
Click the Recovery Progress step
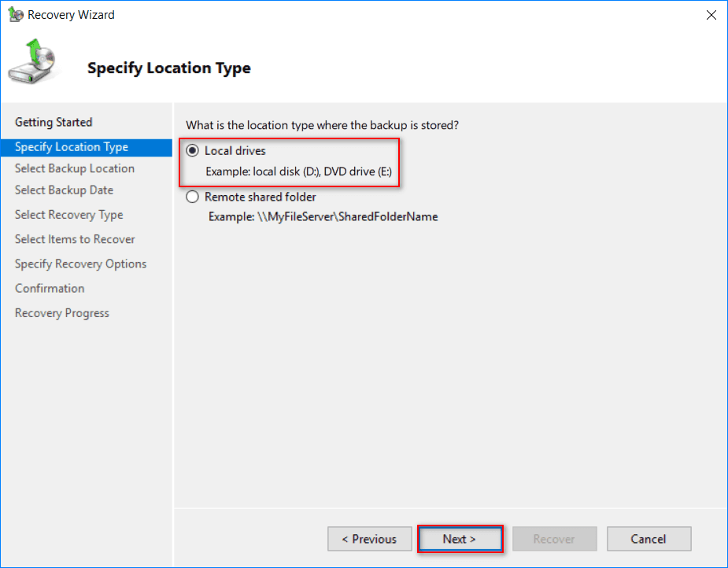pyautogui.click(x=62, y=313)
